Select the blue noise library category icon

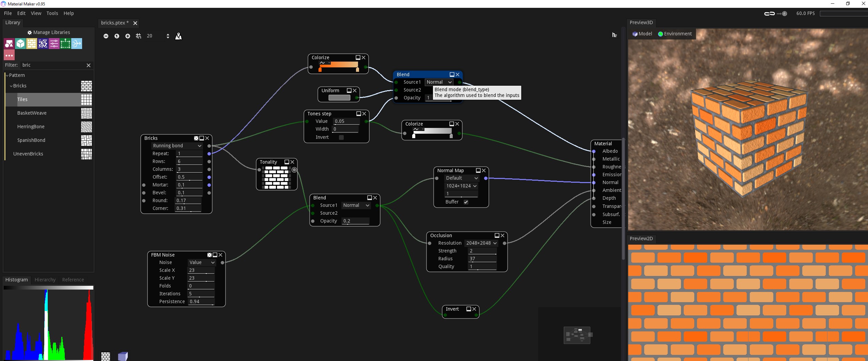coord(43,44)
